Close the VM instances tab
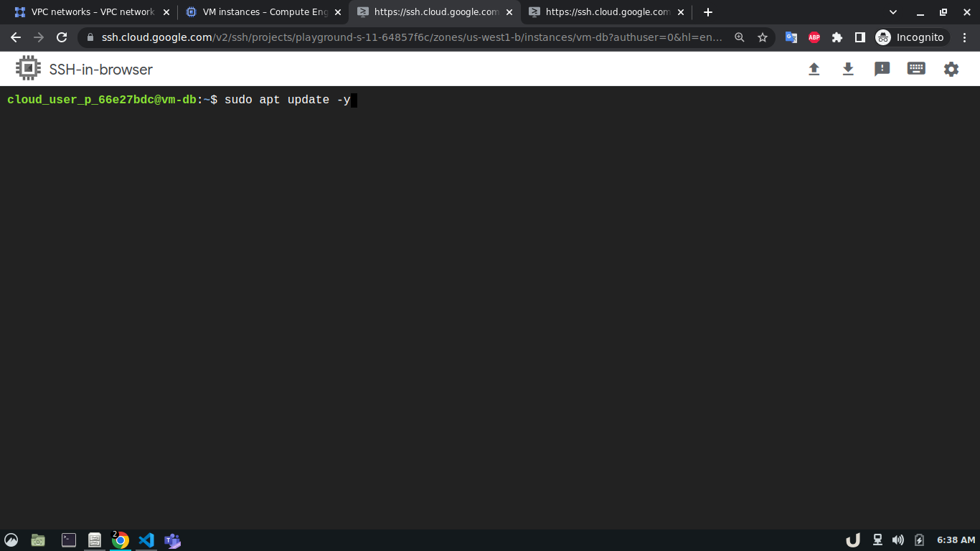 [338, 12]
